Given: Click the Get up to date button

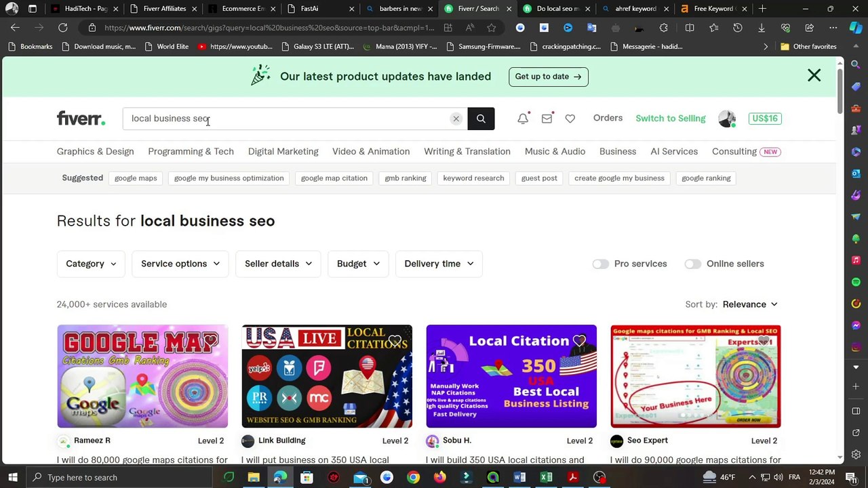Looking at the screenshot, I should pyautogui.click(x=548, y=77).
